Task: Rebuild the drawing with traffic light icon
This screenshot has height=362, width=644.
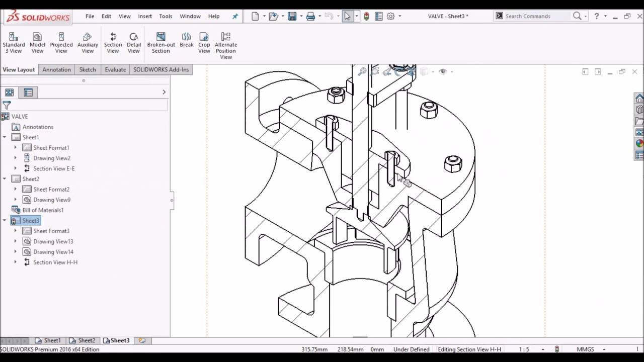Action: pos(366,16)
